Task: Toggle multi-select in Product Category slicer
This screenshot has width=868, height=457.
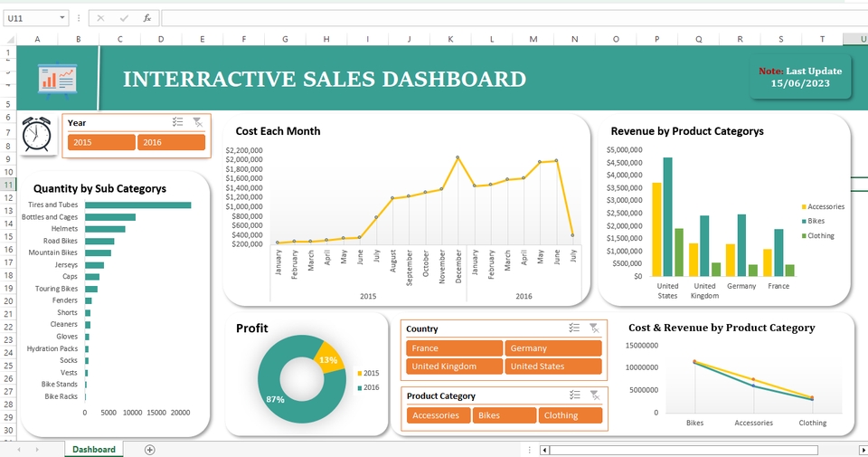Action: (575, 395)
